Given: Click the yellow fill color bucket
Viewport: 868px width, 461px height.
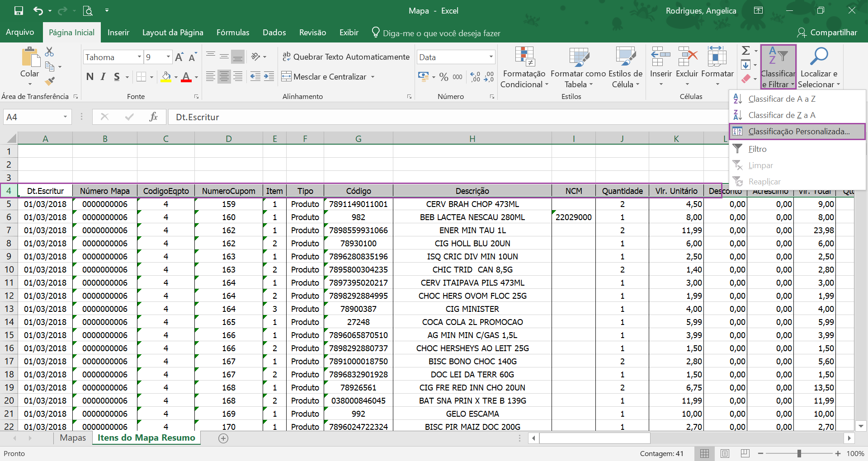Looking at the screenshot, I should pyautogui.click(x=166, y=77).
